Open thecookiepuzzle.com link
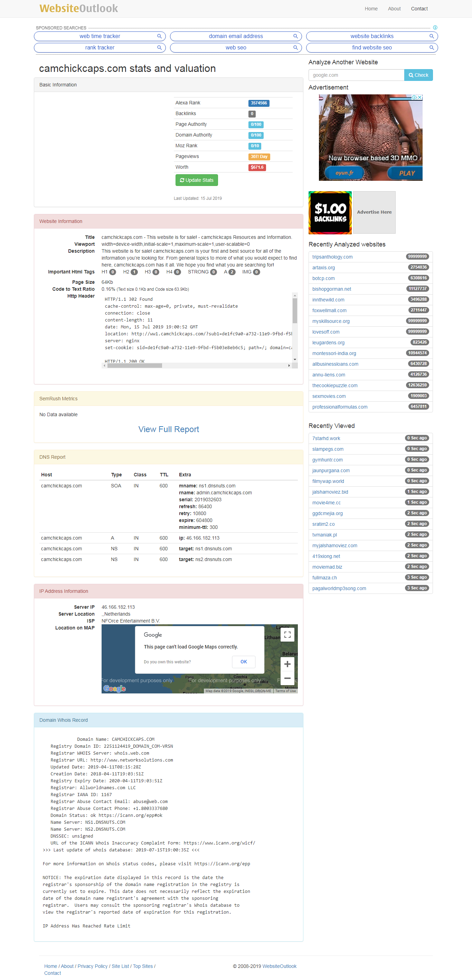The image size is (472, 980). (x=335, y=385)
